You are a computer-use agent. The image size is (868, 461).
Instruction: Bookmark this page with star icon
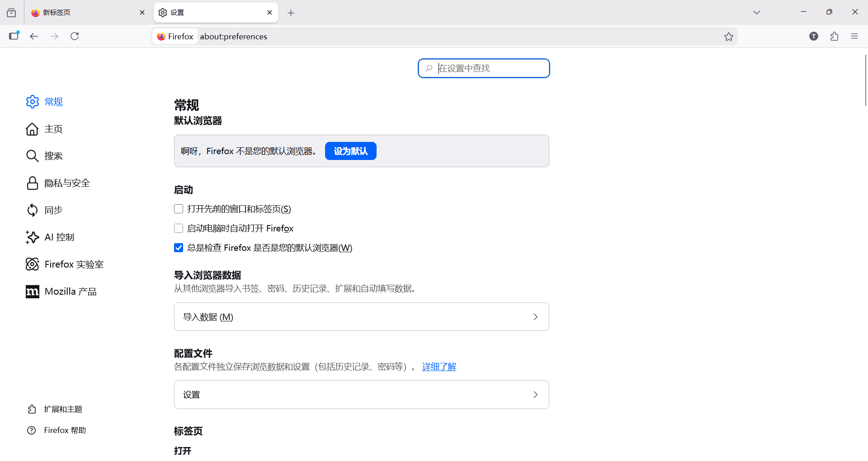coord(729,37)
